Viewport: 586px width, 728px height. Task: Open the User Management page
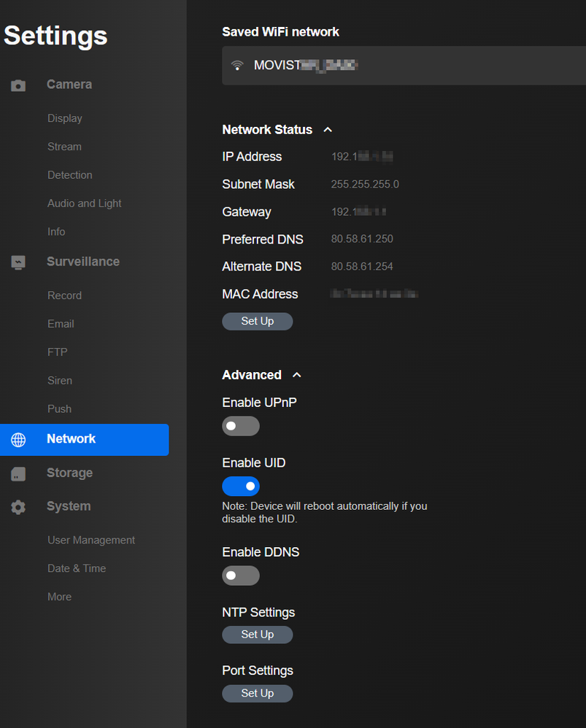tap(90, 540)
